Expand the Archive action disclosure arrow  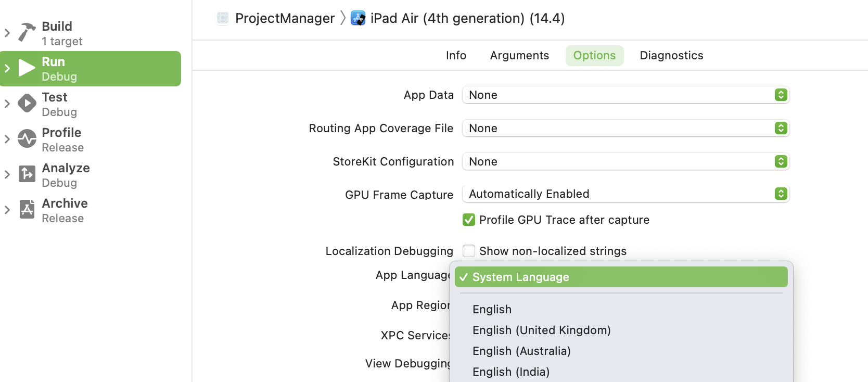(x=7, y=210)
